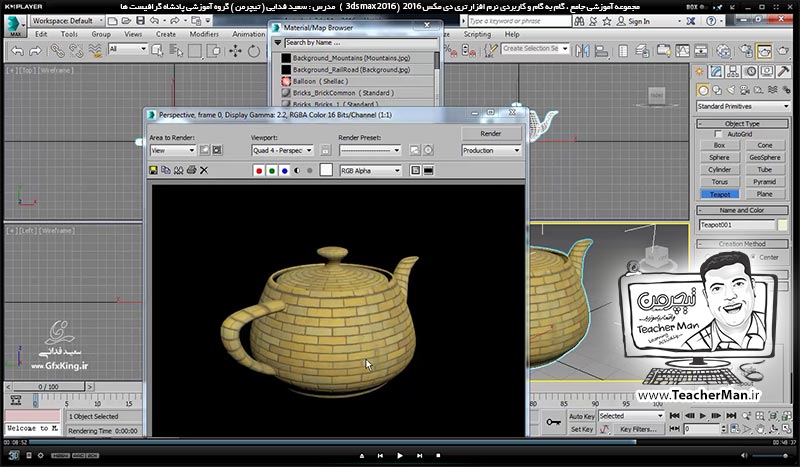Open the Modifiers menu

pyautogui.click(x=204, y=34)
